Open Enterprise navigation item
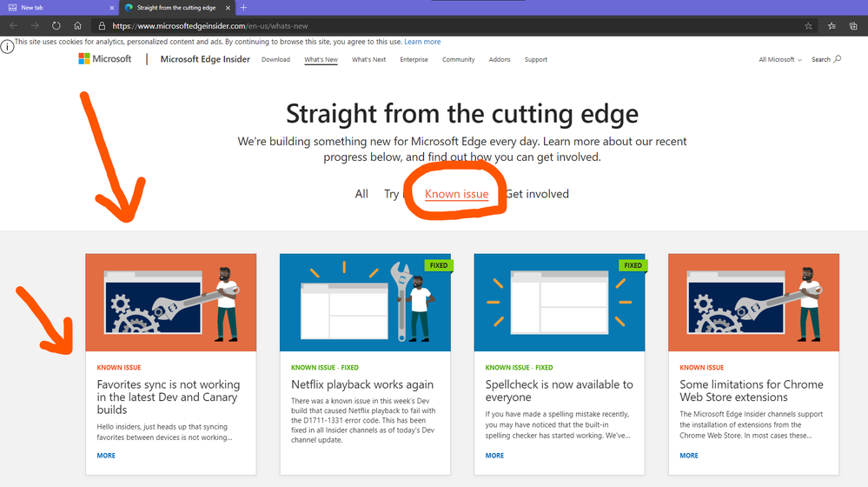 [x=414, y=59]
